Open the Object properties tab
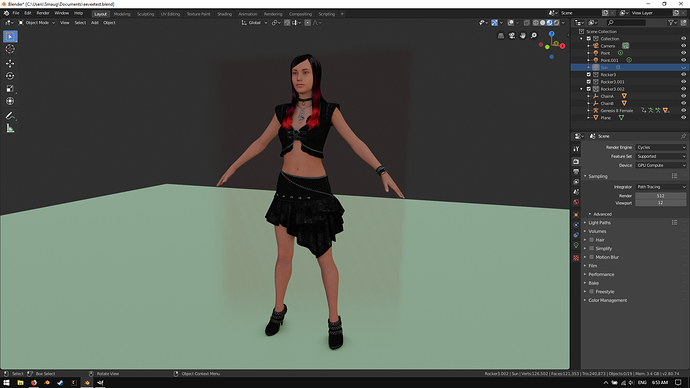The width and height of the screenshot is (690, 388). [576, 215]
